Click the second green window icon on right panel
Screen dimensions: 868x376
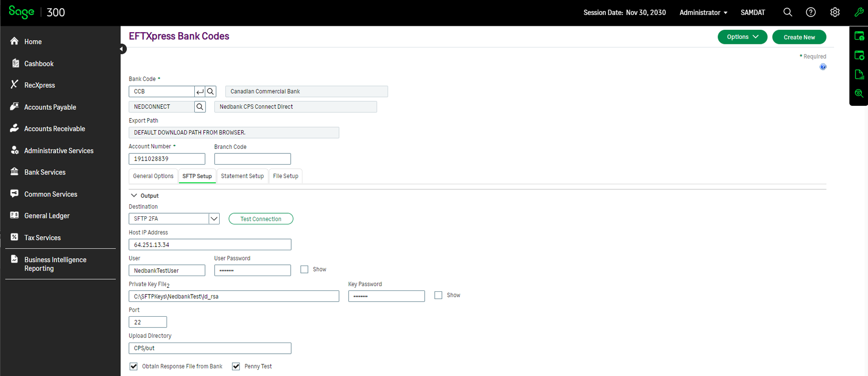coord(859,55)
